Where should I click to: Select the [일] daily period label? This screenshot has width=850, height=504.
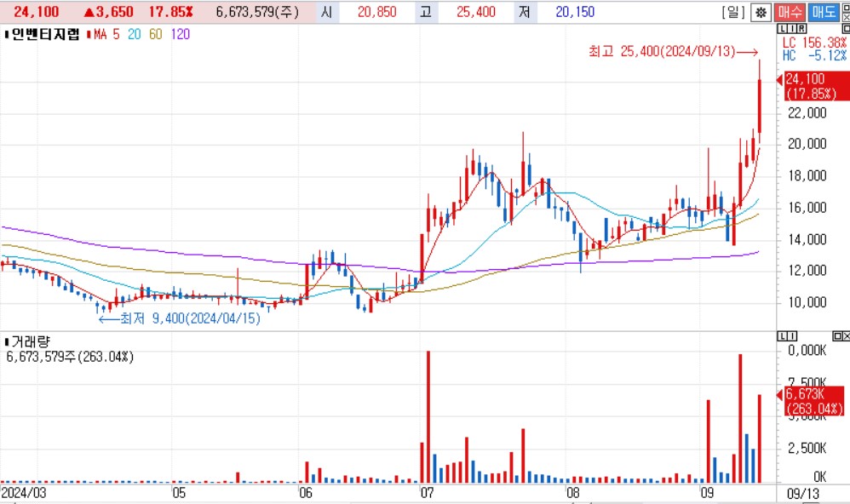point(733,12)
